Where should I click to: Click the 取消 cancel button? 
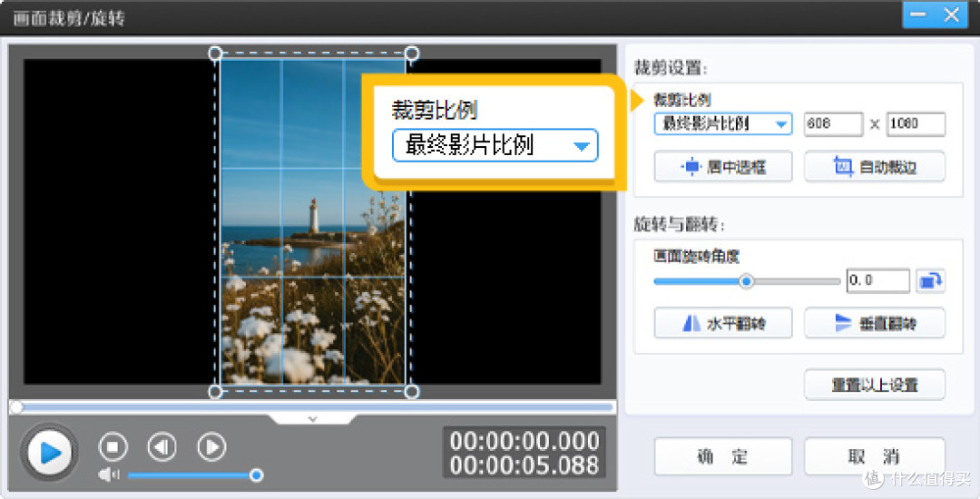(875, 456)
